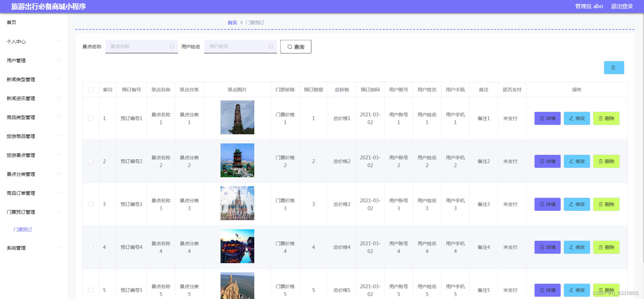Click search icon in 用户姓名 field
This screenshot has width=644, height=299.
click(271, 47)
